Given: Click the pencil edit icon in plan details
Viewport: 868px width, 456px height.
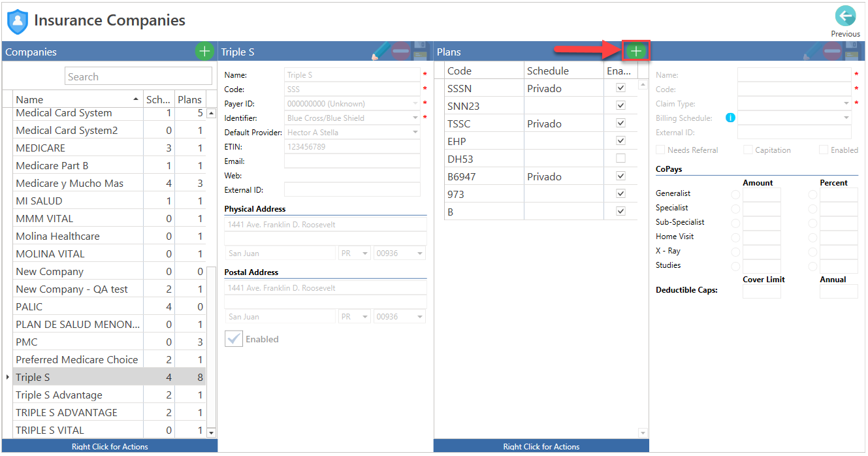Looking at the screenshot, I should [x=811, y=51].
